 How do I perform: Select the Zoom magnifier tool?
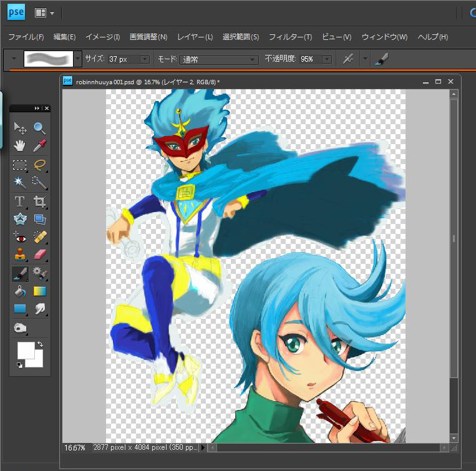(x=40, y=129)
